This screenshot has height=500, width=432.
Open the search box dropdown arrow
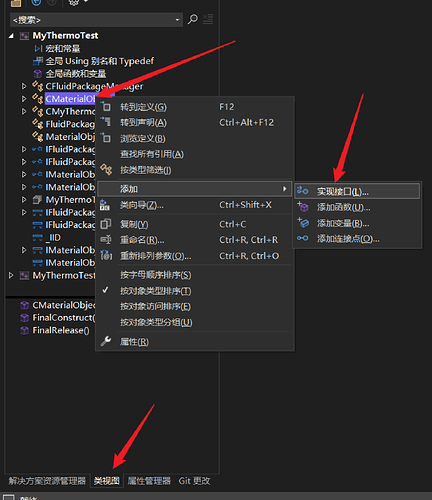pos(177,20)
